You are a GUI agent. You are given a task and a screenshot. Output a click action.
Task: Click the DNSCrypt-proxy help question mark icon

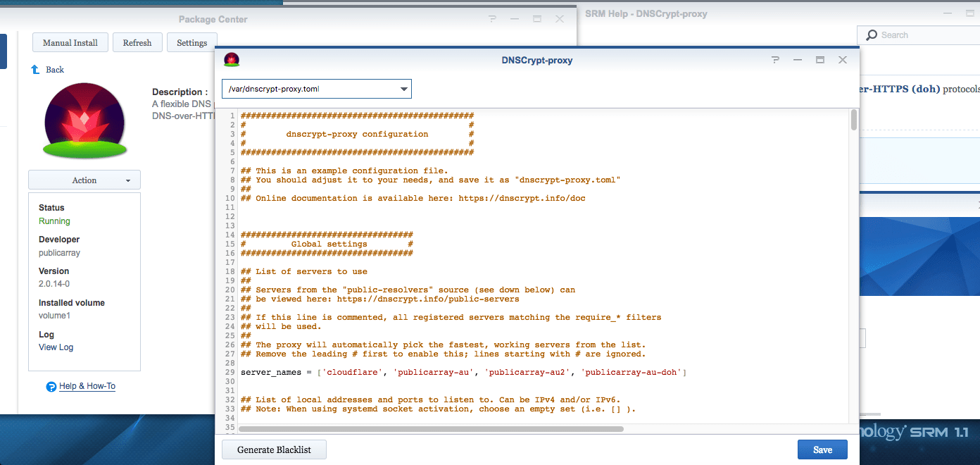pos(775,60)
